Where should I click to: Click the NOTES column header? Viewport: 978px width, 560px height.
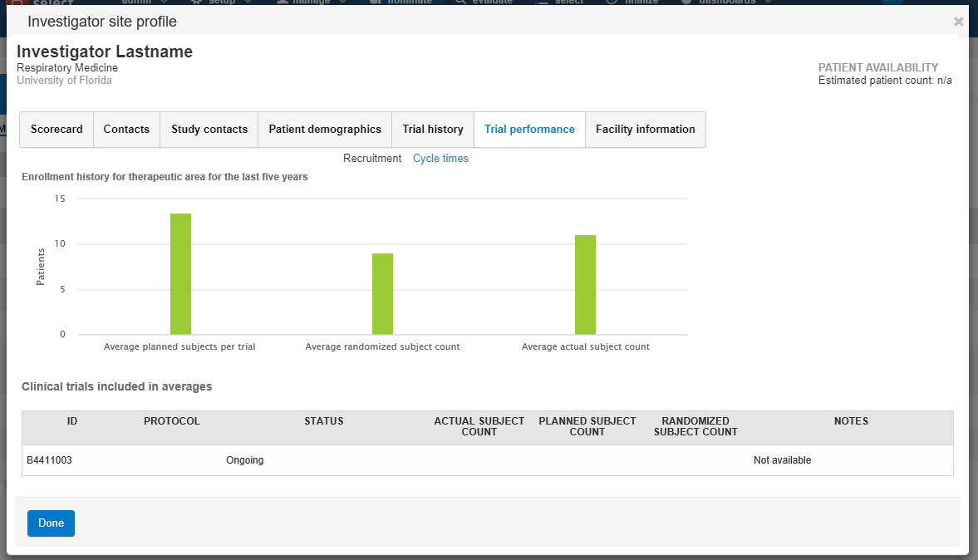(x=852, y=421)
